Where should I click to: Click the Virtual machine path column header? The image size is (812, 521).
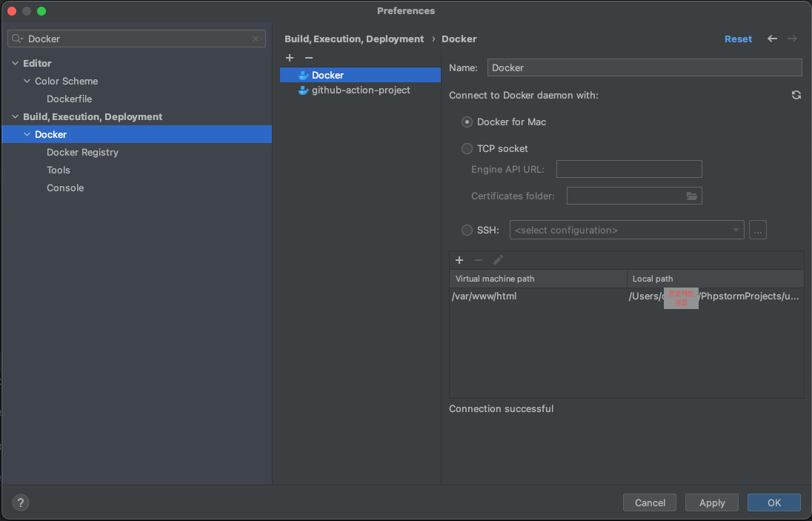point(538,279)
